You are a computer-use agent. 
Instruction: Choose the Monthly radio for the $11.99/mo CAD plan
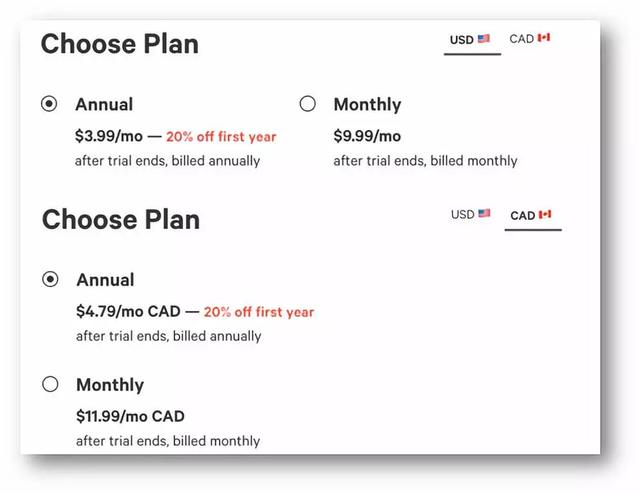tap(50, 384)
